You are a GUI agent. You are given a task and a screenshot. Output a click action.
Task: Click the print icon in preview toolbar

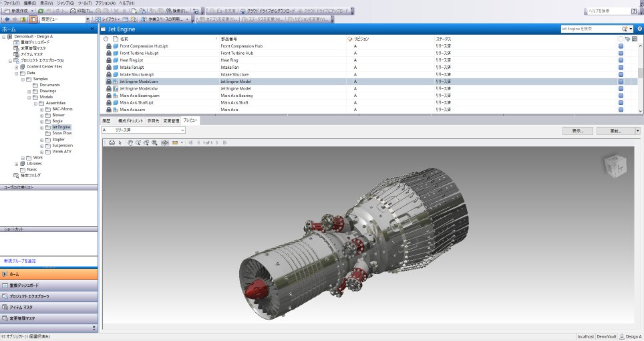pyautogui.click(x=112, y=142)
